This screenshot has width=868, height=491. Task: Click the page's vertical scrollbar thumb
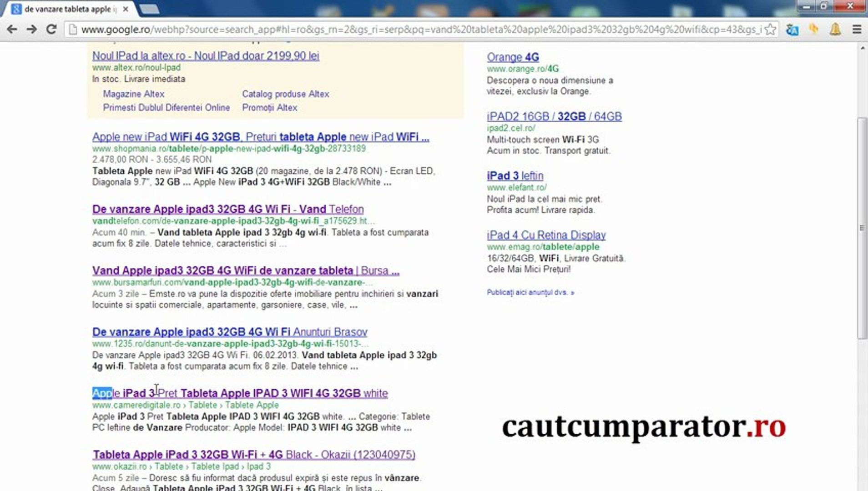tap(862, 227)
